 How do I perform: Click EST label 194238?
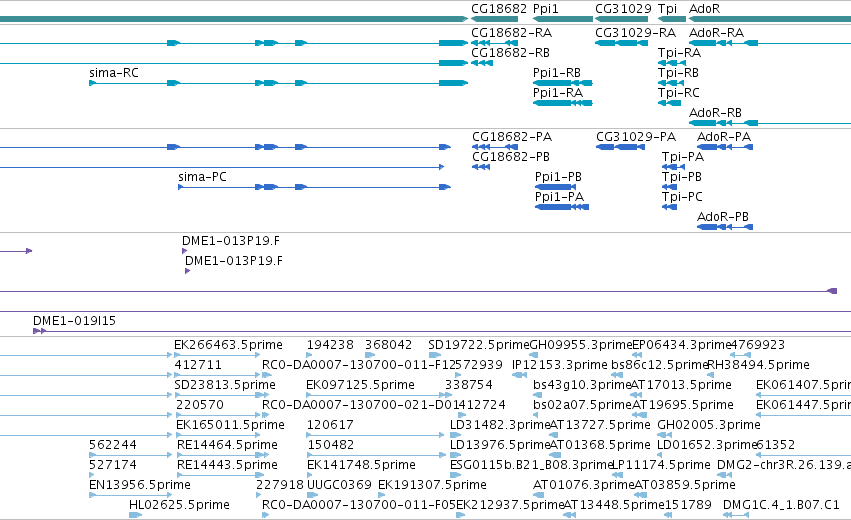pos(330,345)
